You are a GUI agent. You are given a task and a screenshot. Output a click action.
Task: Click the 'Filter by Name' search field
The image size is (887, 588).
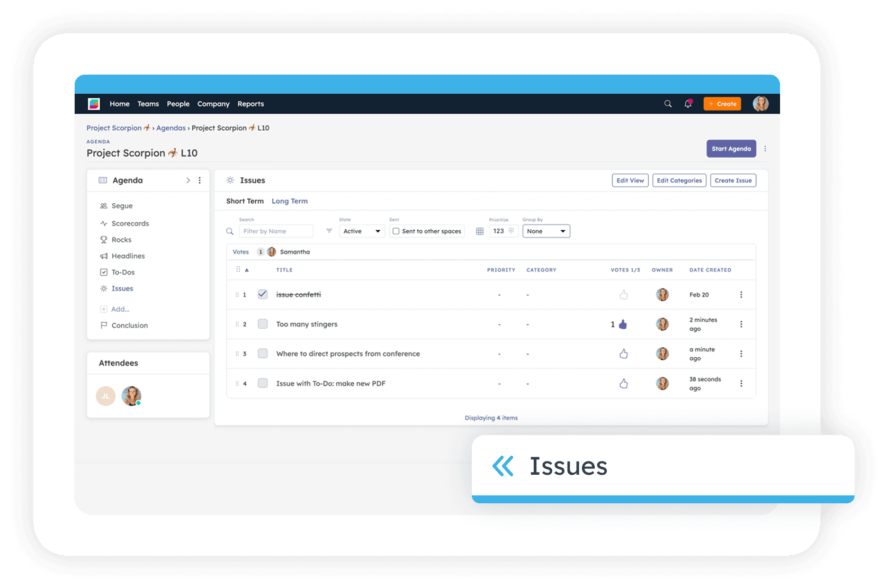pos(276,231)
